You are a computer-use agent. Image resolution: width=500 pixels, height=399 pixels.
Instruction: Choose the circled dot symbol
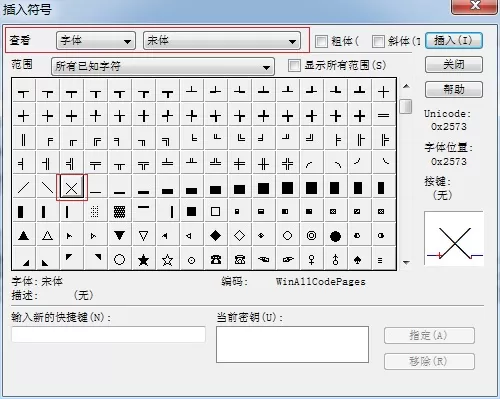(192, 259)
